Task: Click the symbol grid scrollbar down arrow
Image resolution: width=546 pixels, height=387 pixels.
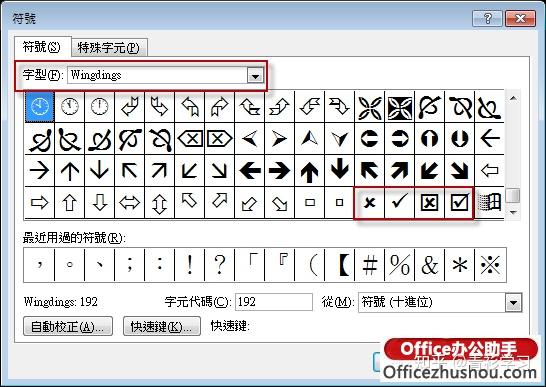Action: [x=513, y=211]
